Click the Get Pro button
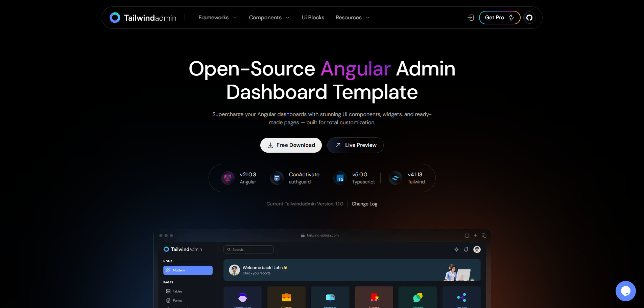This screenshot has height=308, width=644. 500,18
